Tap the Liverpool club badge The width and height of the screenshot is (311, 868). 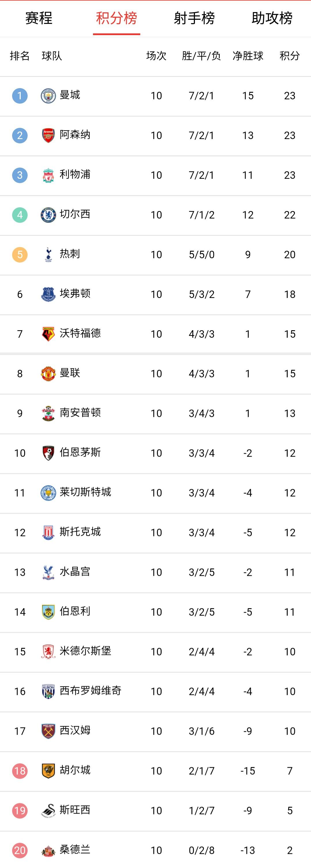pyautogui.click(x=48, y=175)
